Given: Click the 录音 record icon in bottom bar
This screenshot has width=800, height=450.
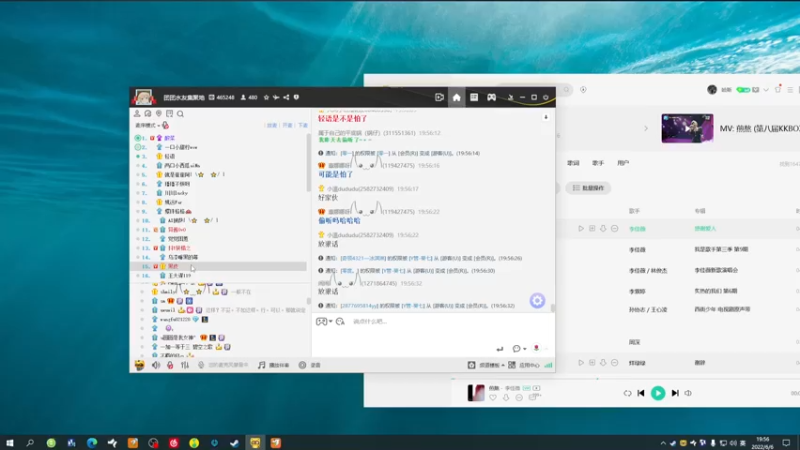Looking at the screenshot, I should pos(303,365).
